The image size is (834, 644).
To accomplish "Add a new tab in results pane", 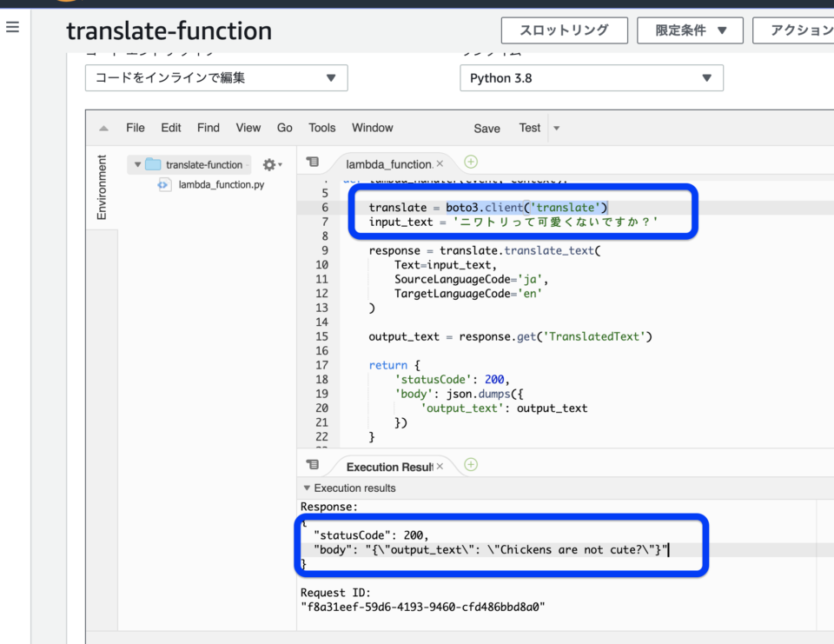I will tap(471, 465).
